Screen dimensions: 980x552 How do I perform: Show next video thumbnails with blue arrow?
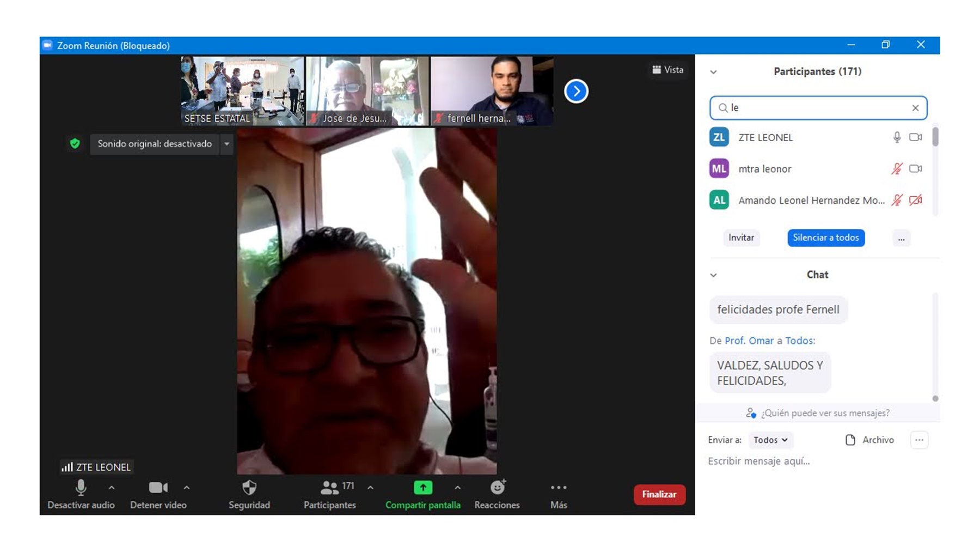coord(576,91)
